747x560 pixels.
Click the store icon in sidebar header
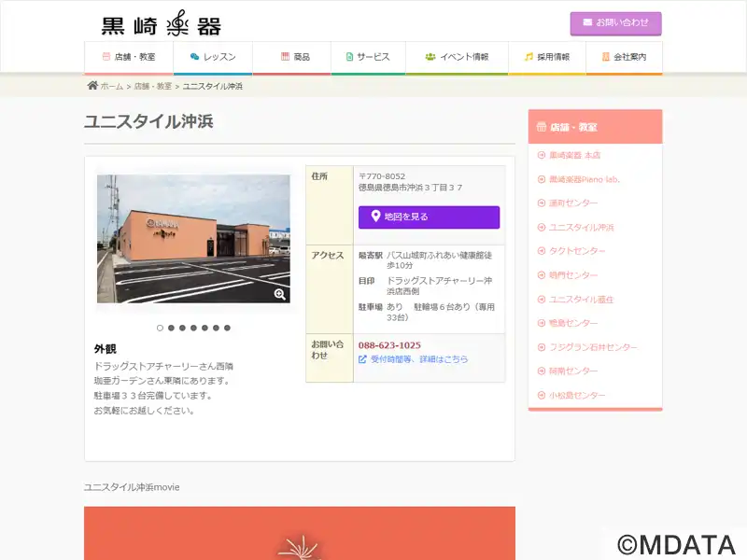pyautogui.click(x=542, y=127)
